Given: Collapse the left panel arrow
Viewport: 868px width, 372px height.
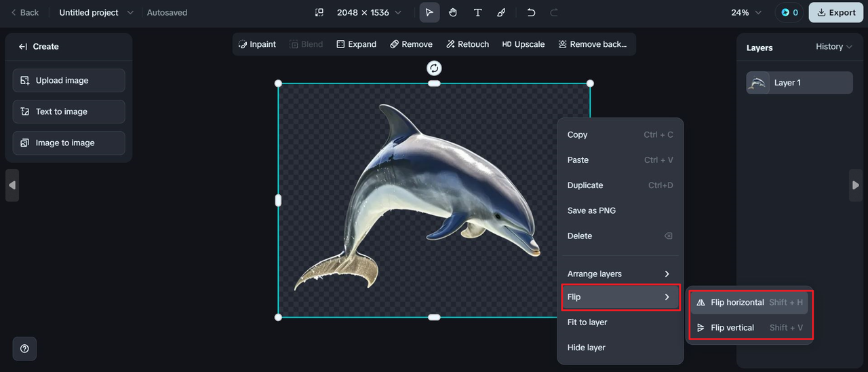Looking at the screenshot, I should click(x=12, y=185).
